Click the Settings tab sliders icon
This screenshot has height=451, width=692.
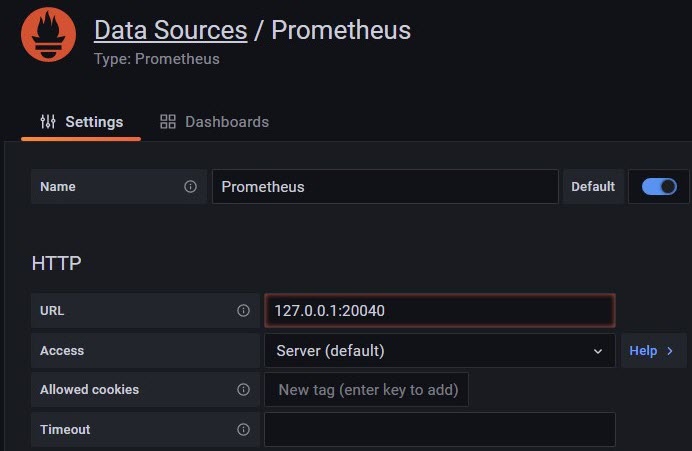coord(48,122)
